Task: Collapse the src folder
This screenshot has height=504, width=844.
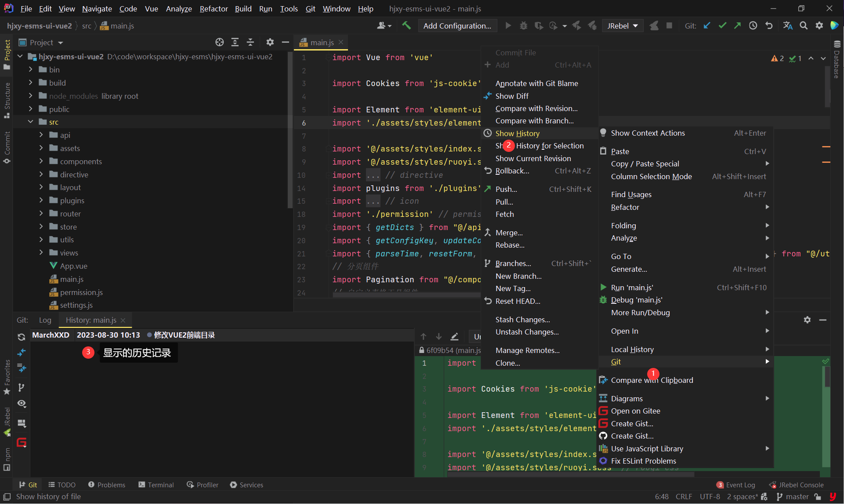Action: [x=30, y=122]
